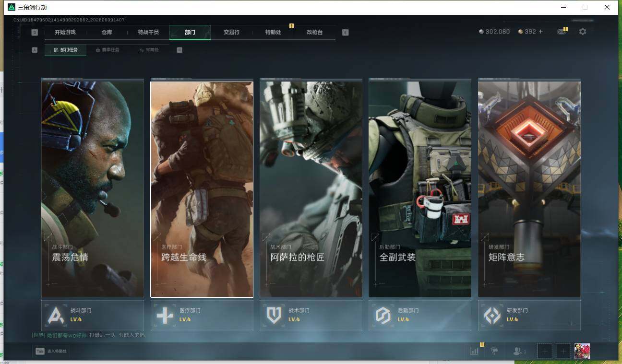Open the 仓库 tab
The height and width of the screenshot is (364, 622).
click(107, 33)
